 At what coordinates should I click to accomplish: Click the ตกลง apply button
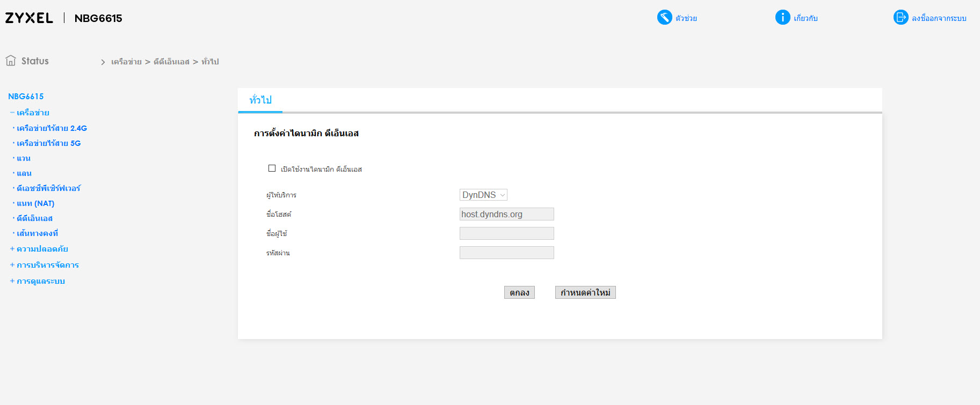click(x=519, y=292)
